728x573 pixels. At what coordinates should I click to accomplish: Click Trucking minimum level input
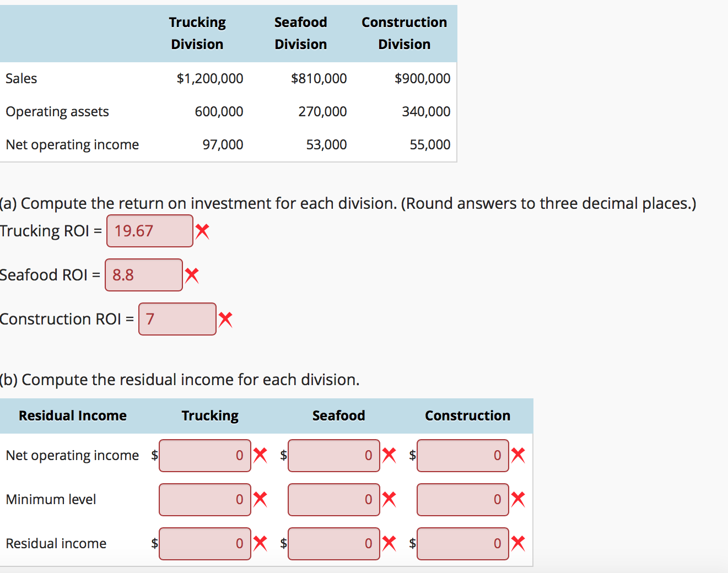tap(205, 500)
